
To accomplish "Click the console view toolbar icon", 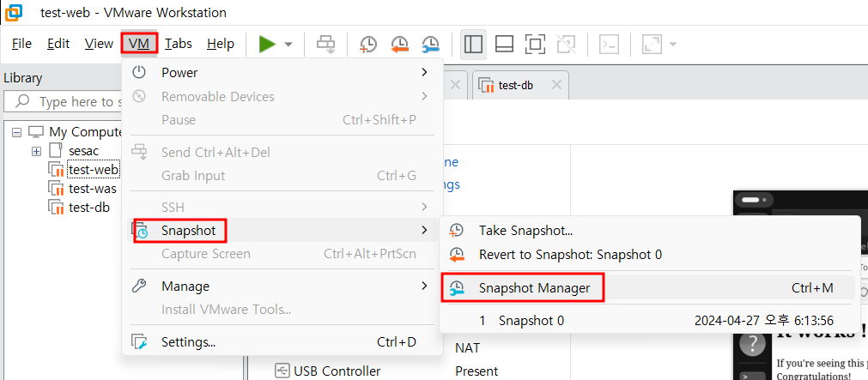I will click(609, 45).
